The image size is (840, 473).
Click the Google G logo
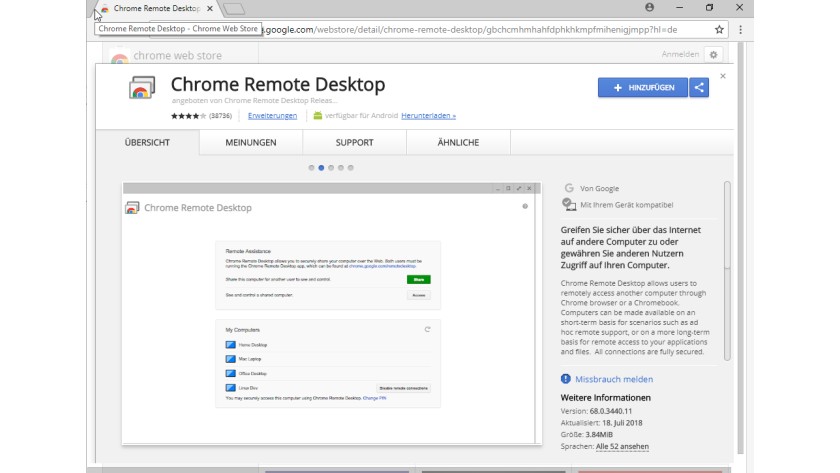point(569,188)
